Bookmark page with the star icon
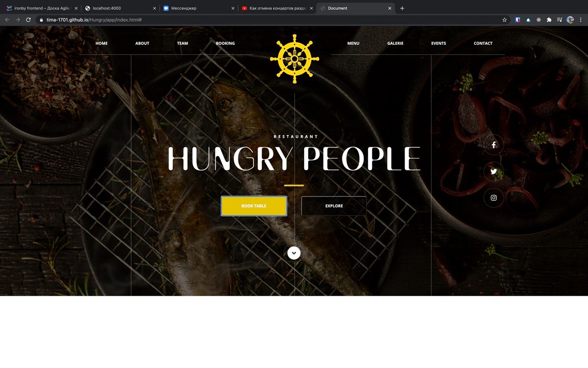This screenshot has height=368, width=588. [x=504, y=20]
